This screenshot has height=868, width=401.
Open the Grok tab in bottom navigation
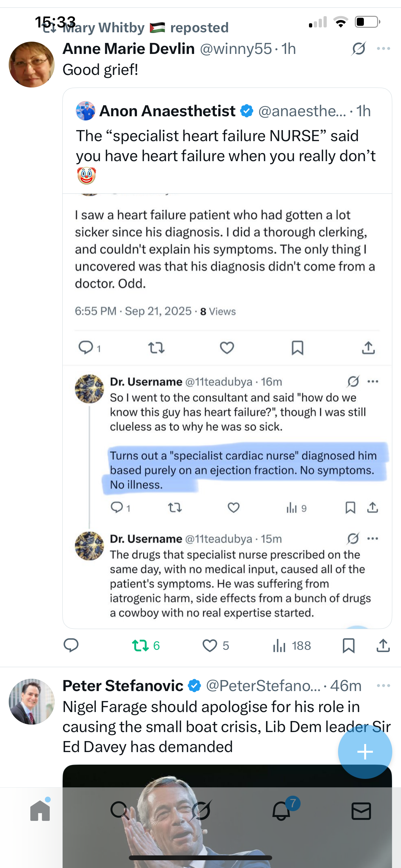pyautogui.click(x=201, y=811)
